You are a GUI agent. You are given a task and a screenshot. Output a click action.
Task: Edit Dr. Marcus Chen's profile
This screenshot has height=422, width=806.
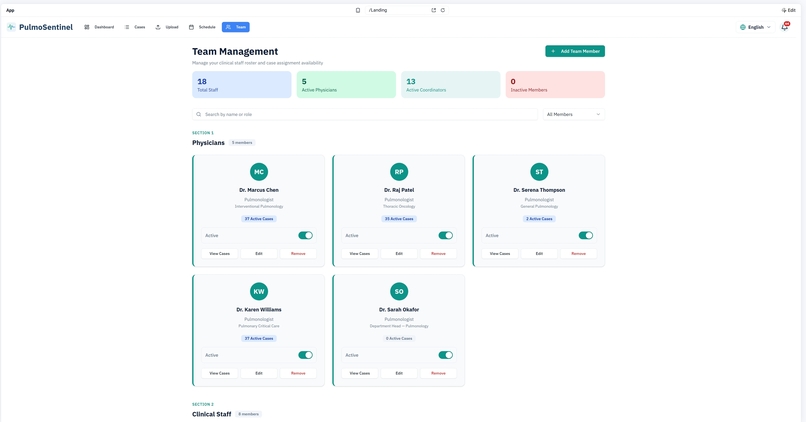(x=259, y=253)
